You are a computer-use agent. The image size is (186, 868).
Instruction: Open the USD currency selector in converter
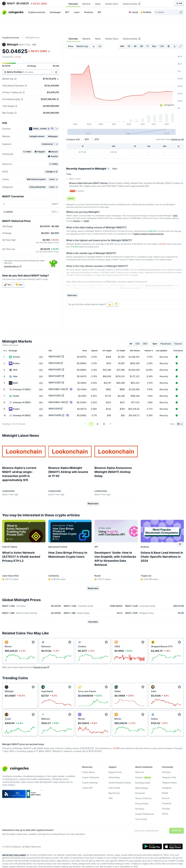(x=55, y=212)
